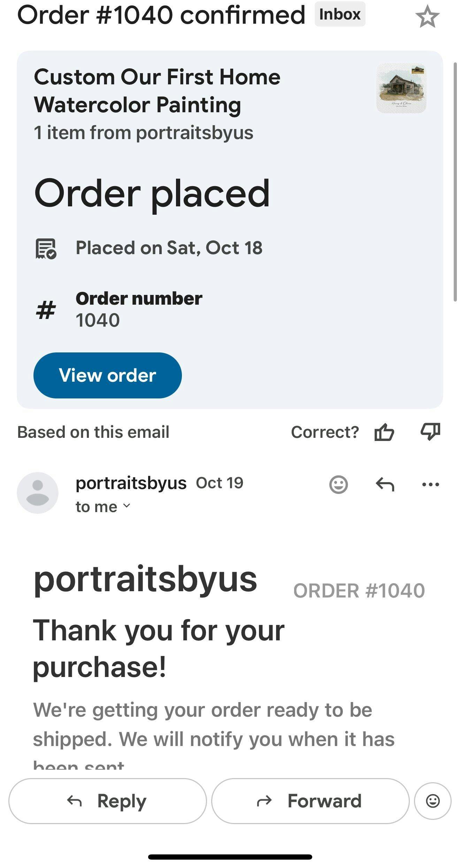Tap the portraitsbyus sender name
Screen dimensions: 460x868
(x=131, y=483)
